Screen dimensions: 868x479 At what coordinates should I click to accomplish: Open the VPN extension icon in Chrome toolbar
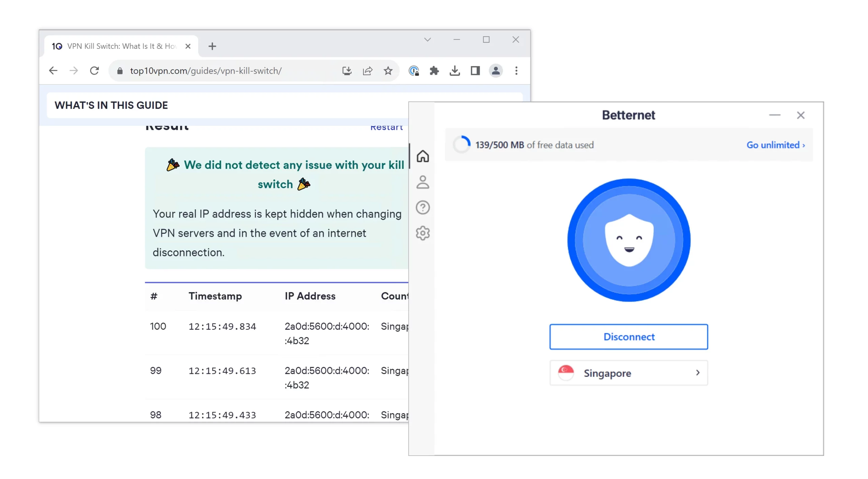point(414,71)
